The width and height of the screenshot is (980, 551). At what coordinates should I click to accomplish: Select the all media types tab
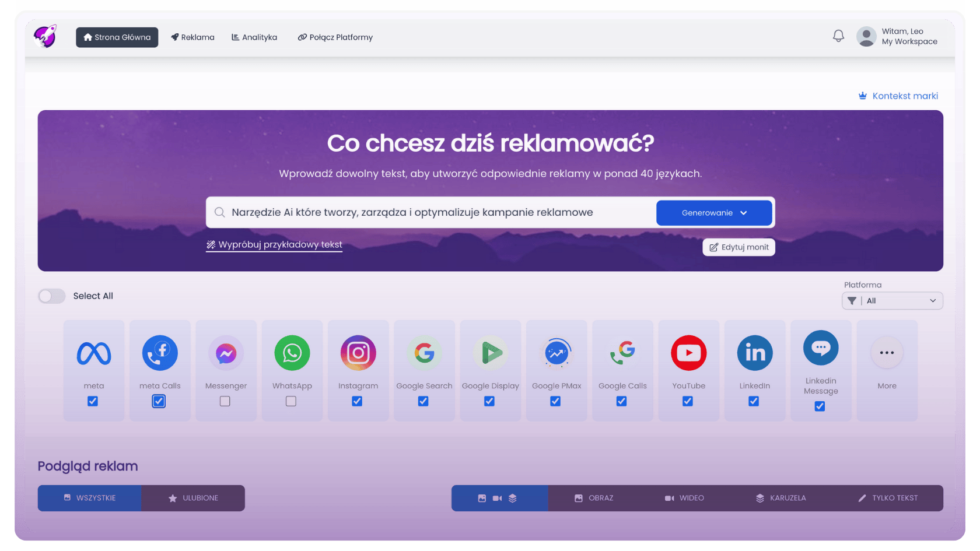coord(499,498)
